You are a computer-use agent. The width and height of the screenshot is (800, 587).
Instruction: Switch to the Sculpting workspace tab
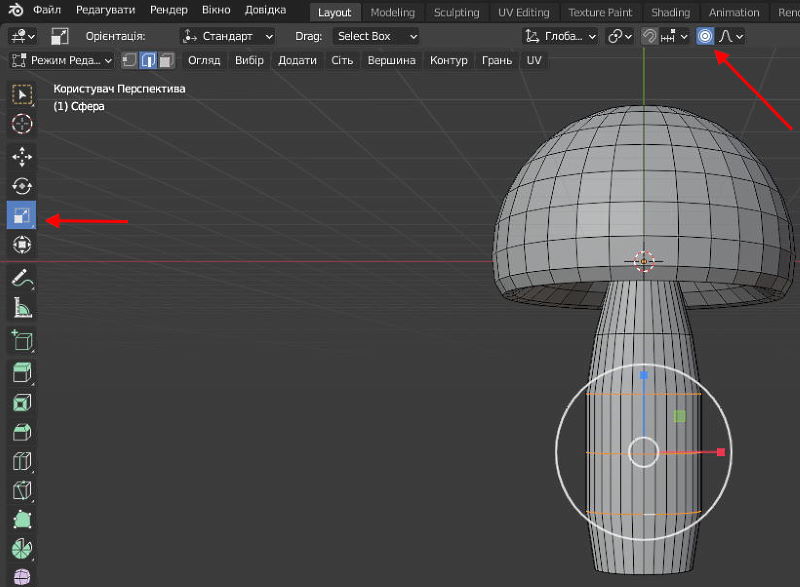(x=457, y=12)
